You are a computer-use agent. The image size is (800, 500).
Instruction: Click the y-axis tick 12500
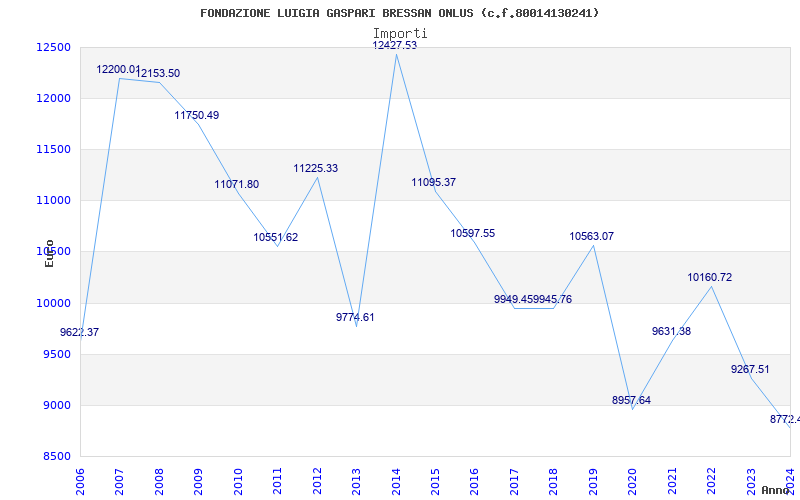tap(53, 47)
